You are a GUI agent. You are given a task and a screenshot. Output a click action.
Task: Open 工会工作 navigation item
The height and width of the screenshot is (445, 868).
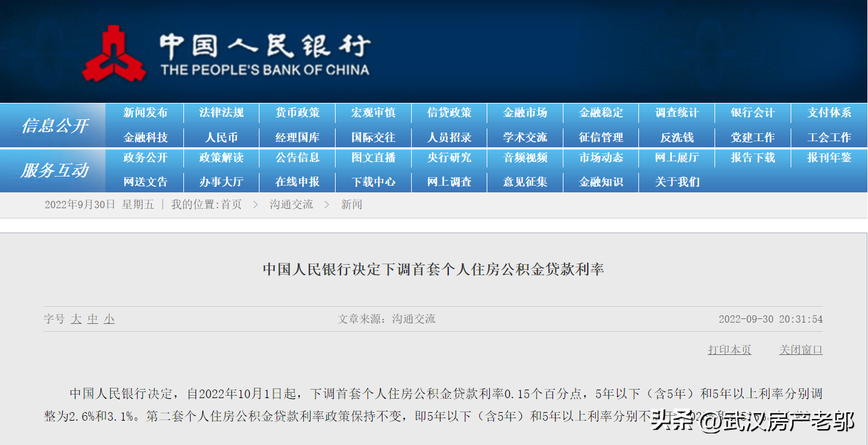[830, 138]
